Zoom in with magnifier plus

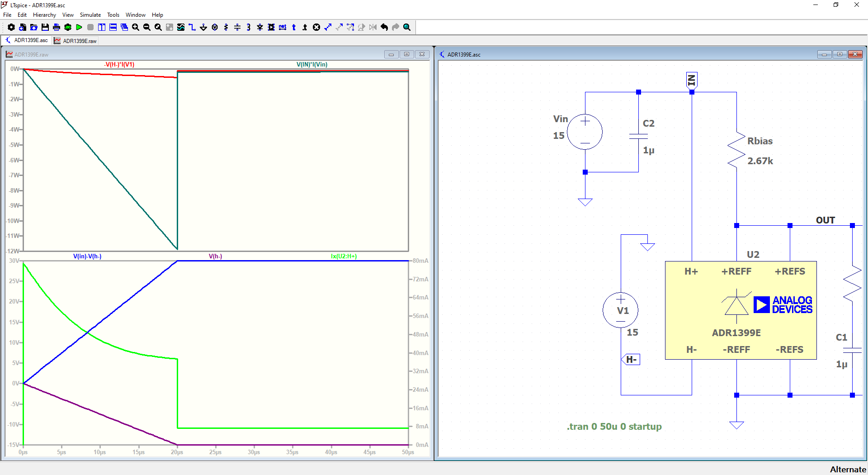136,27
